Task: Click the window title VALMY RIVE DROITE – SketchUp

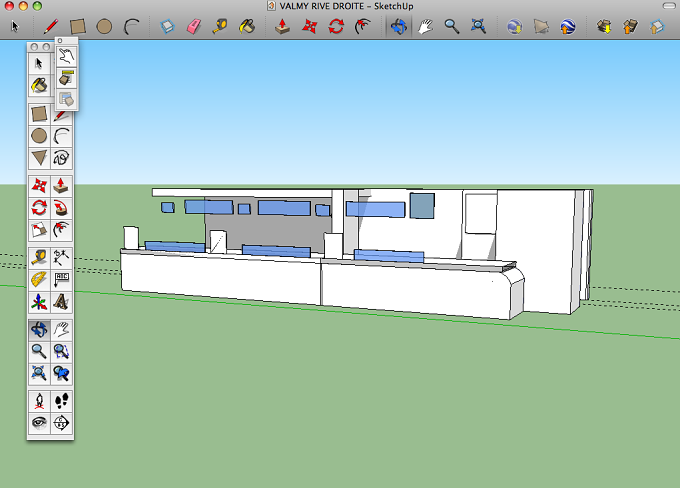Action: [x=347, y=6]
